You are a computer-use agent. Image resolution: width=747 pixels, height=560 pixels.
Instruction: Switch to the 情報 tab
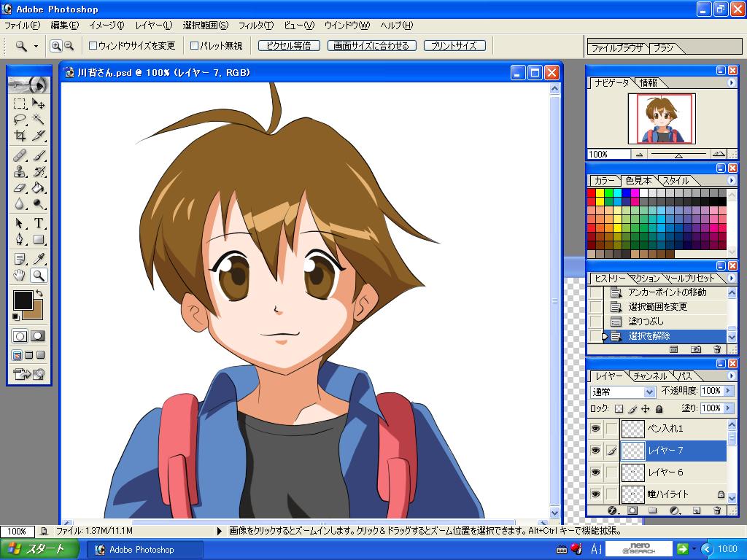(x=648, y=83)
